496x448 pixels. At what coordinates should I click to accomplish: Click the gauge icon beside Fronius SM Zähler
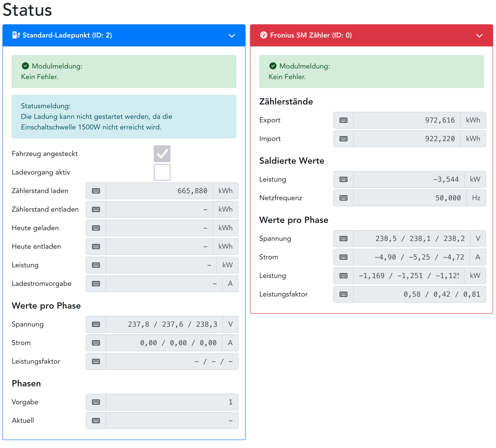263,35
